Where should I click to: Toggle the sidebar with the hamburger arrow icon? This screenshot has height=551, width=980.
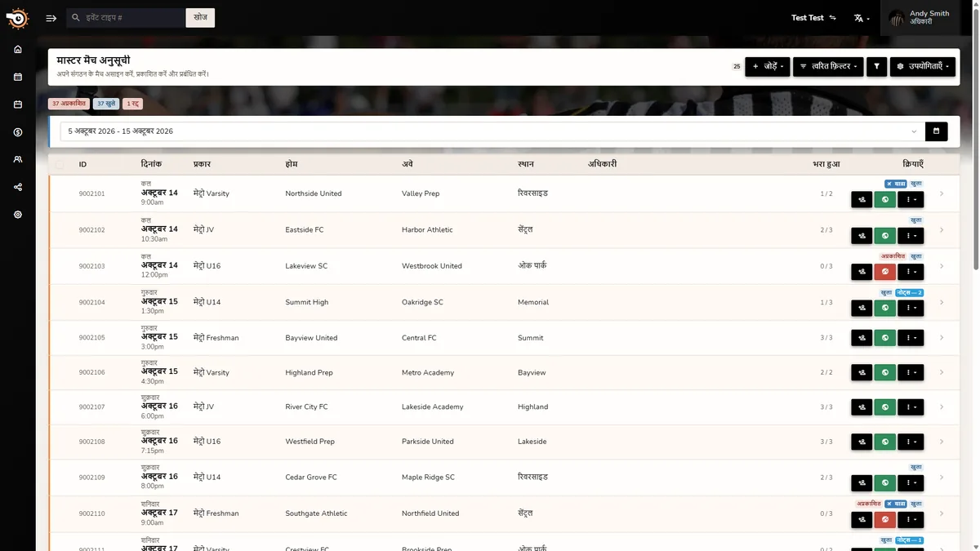(x=51, y=18)
